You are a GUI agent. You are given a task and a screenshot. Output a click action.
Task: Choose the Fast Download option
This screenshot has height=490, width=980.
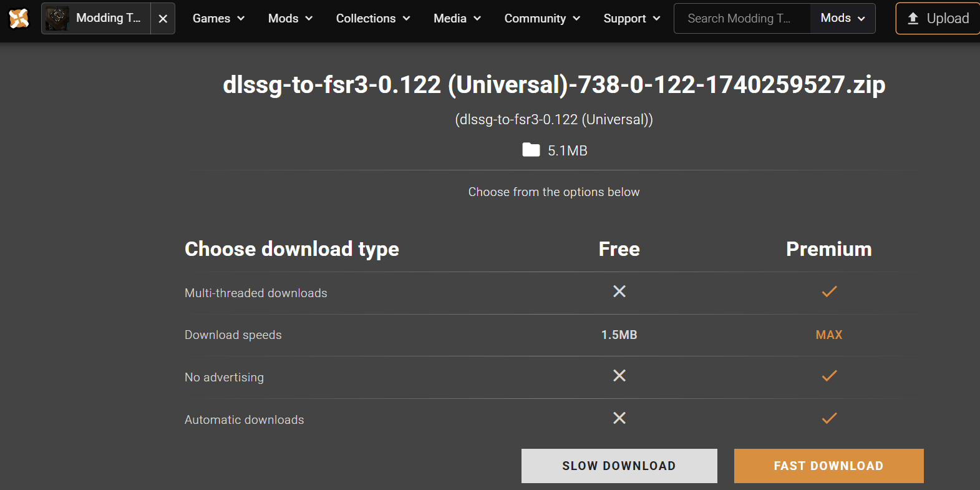click(828, 466)
